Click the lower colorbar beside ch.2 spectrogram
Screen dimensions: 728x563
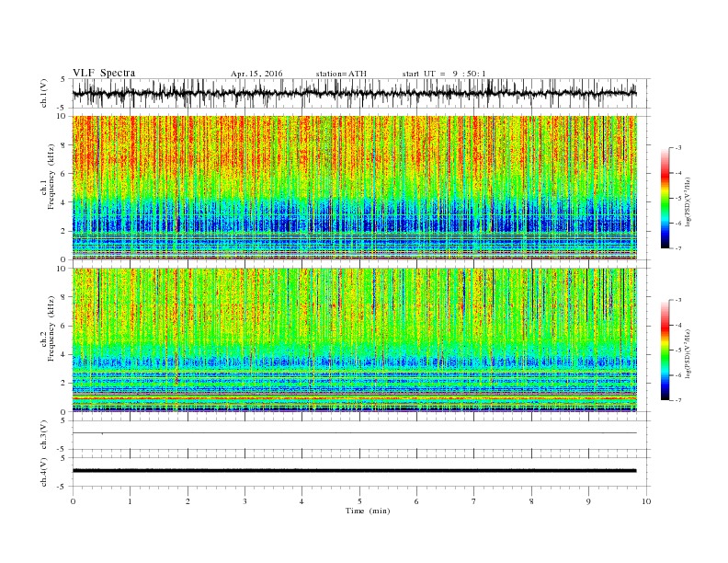tap(665, 350)
